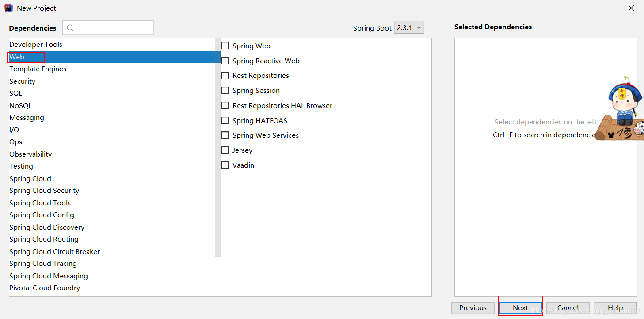Select Spring Cloud Tools category
The height and width of the screenshot is (319, 644).
coord(112,203)
